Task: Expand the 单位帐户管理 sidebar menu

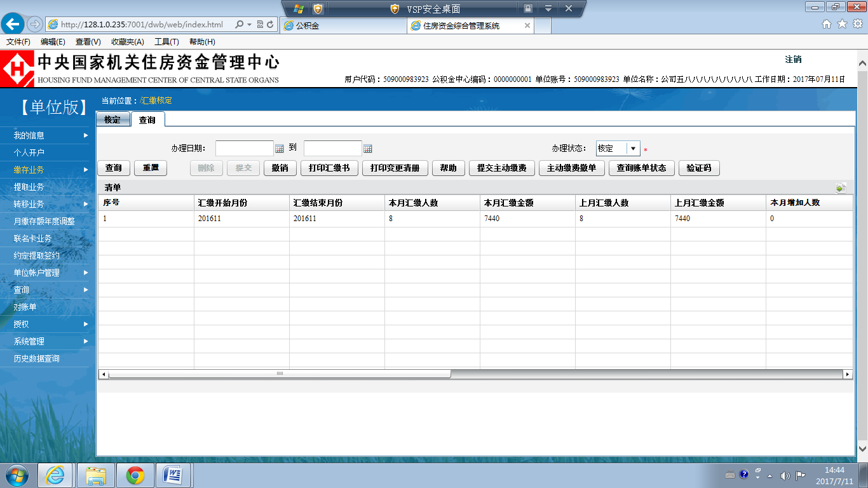Action: click(x=50, y=273)
